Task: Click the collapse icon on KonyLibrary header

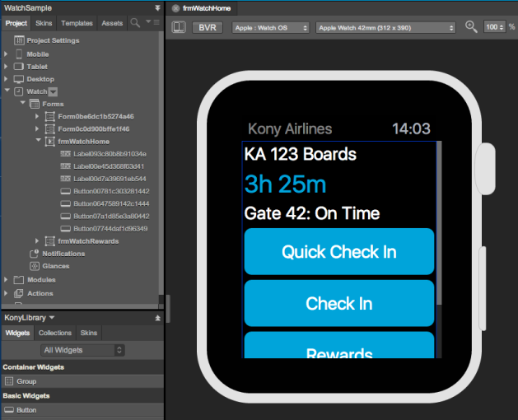Action: click(157, 318)
